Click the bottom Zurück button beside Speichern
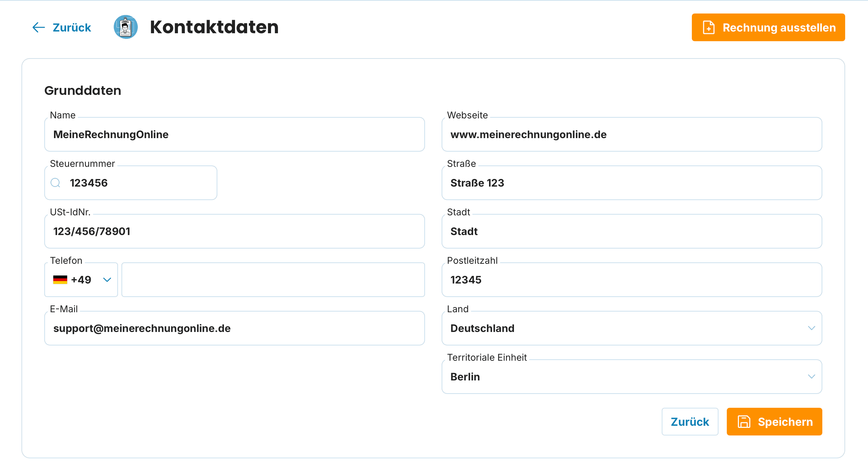 pyautogui.click(x=690, y=422)
